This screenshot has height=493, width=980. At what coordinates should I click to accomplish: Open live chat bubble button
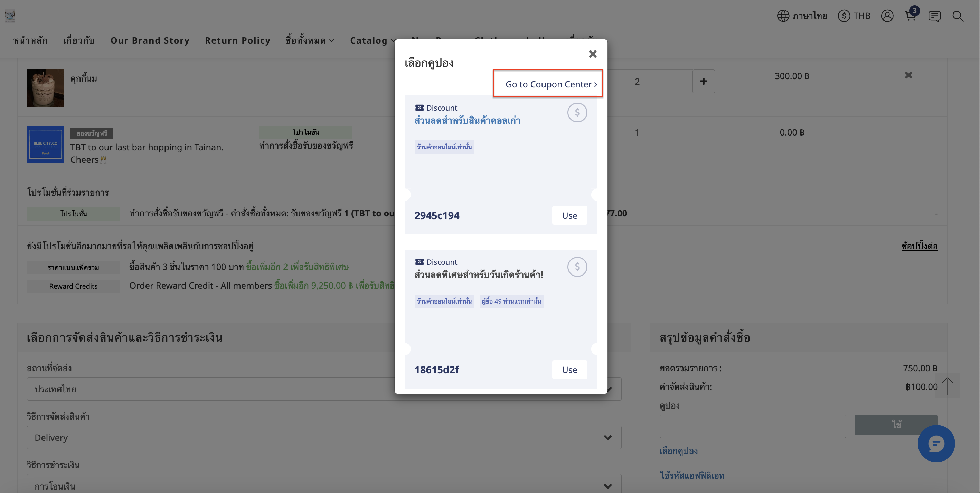point(936,444)
